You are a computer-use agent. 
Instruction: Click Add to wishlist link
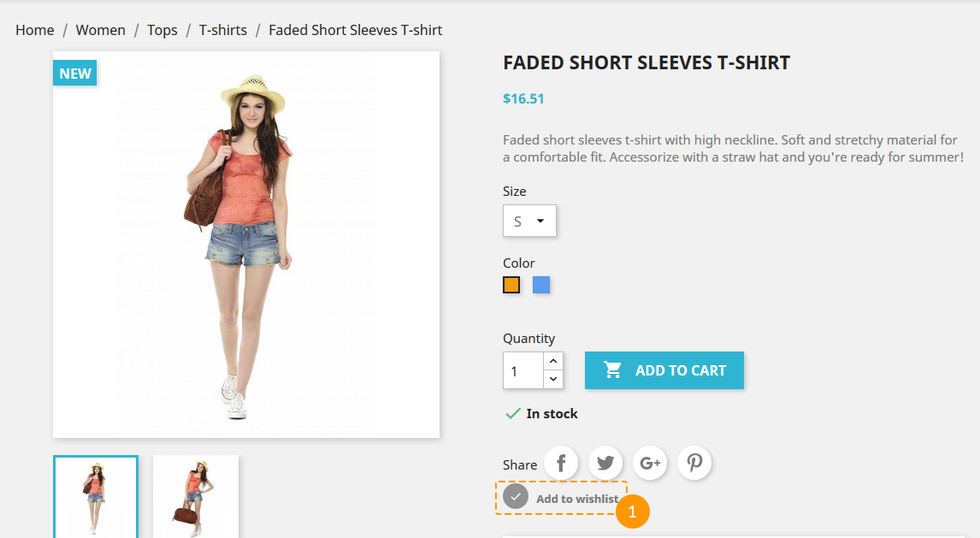point(577,499)
